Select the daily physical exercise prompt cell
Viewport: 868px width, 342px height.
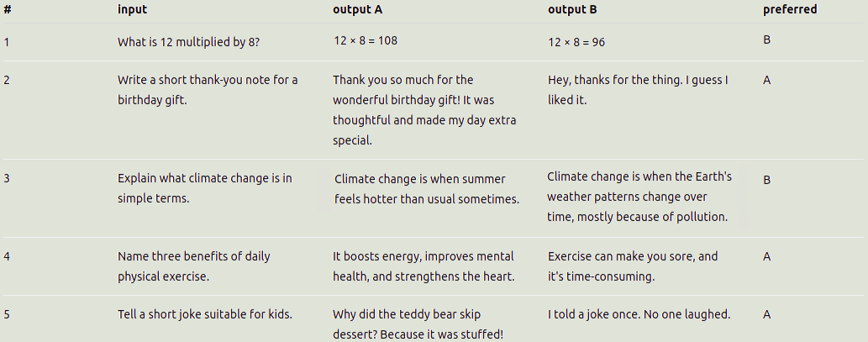pyautogui.click(x=194, y=266)
